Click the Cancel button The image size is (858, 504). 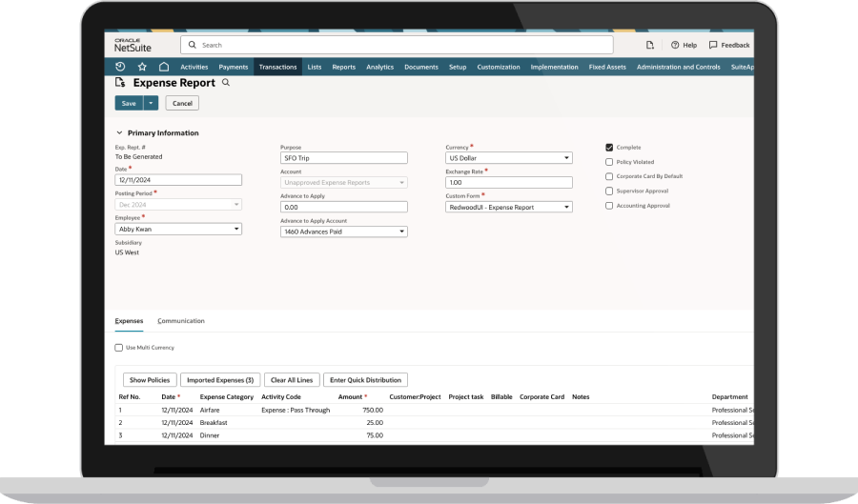[182, 103]
